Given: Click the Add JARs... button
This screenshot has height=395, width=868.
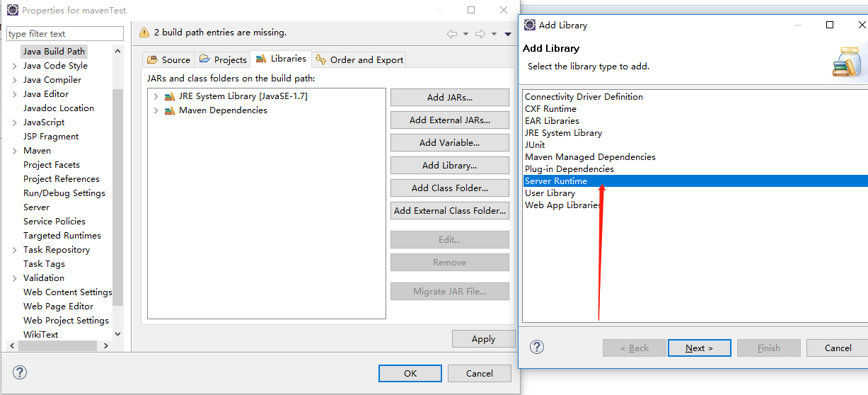Looking at the screenshot, I should pos(450,98).
